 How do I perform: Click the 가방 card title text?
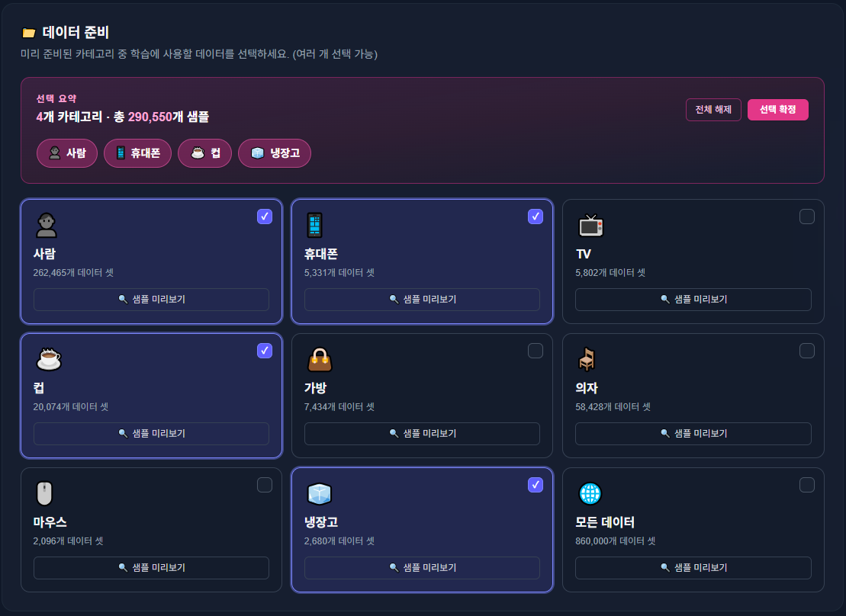tap(316, 388)
